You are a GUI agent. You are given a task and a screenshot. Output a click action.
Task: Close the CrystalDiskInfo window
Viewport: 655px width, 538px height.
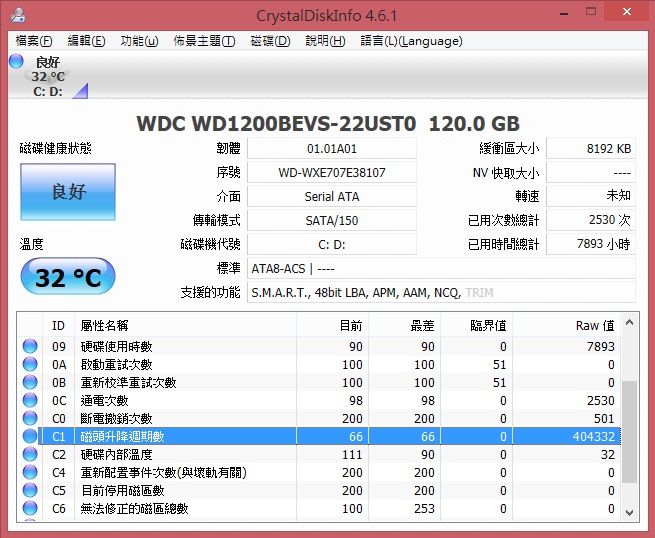click(x=627, y=12)
